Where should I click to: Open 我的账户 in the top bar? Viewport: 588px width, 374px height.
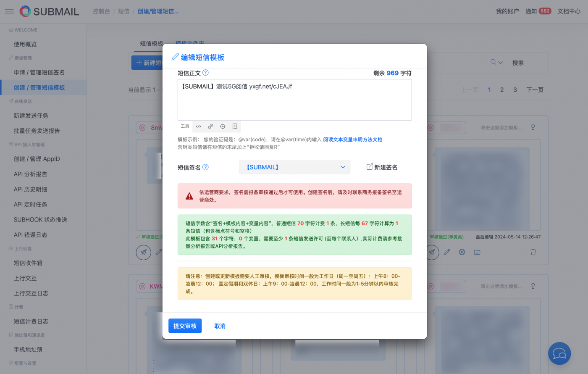[x=507, y=11]
